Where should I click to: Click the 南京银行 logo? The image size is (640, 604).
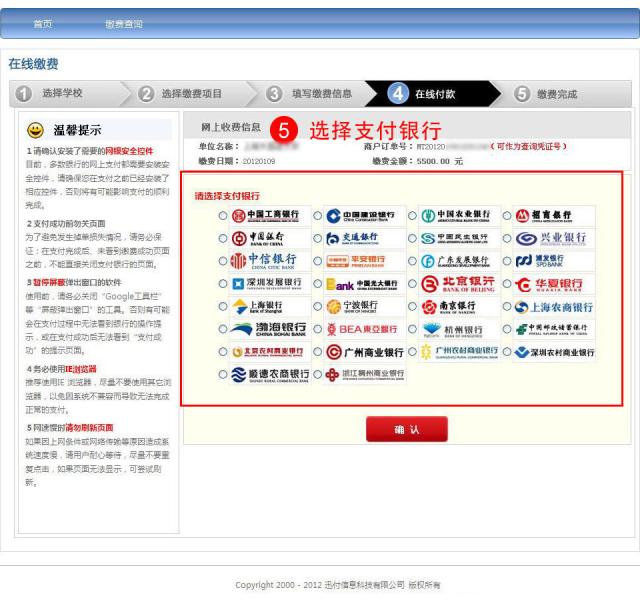click(460, 306)
